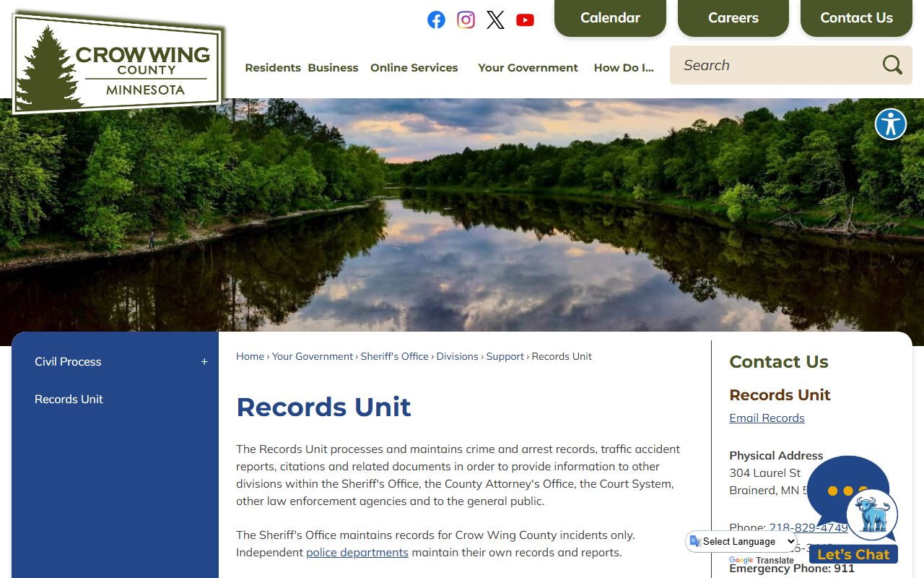Open the How Do I... menu
The height and width of the screenshot is (578, 924).
pyautogui.click(x=624, y=67)
